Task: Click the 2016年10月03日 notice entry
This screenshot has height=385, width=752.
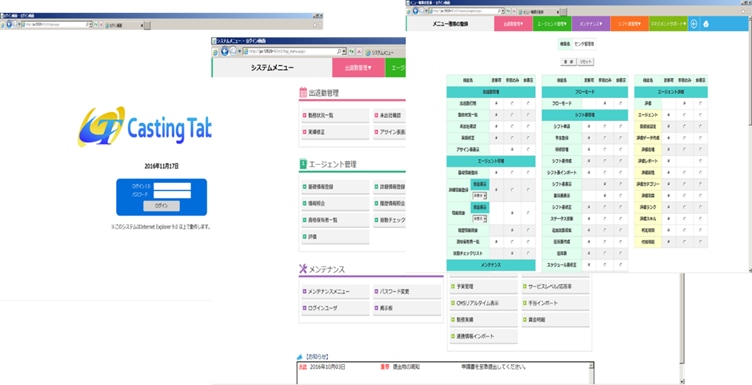Action: pyautogui.click(x=327, y=367)
